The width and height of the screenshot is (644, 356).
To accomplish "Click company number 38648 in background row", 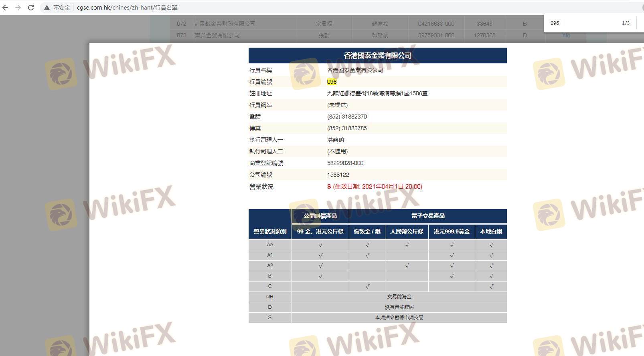I will [484, 24].
